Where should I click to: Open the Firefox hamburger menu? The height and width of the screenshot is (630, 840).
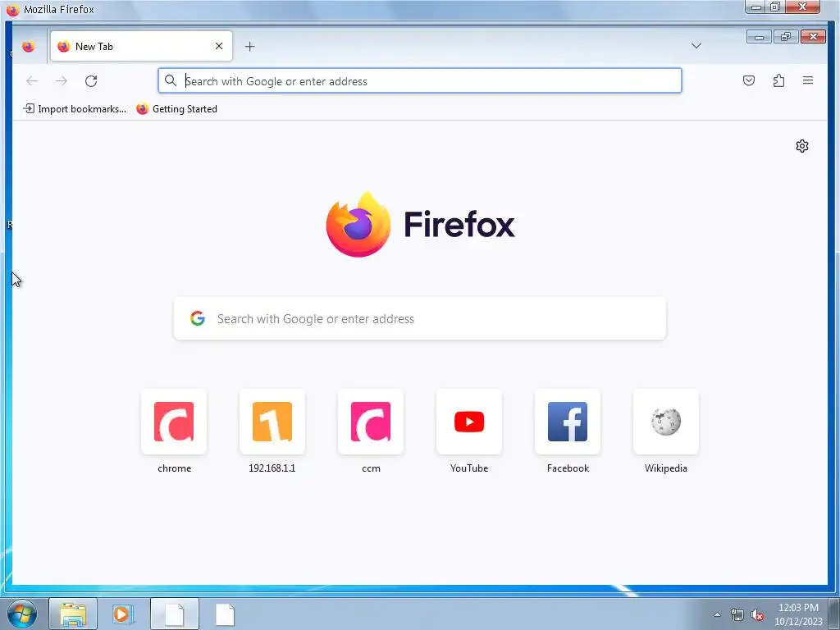[808, 81]
